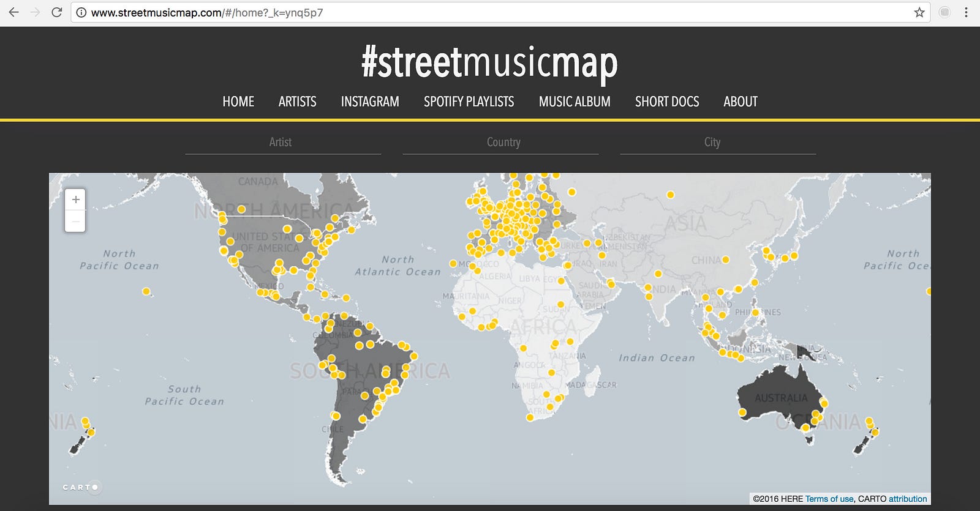Click the City filter field
Screen dimensions: 980x511
[x=718, y=143]
